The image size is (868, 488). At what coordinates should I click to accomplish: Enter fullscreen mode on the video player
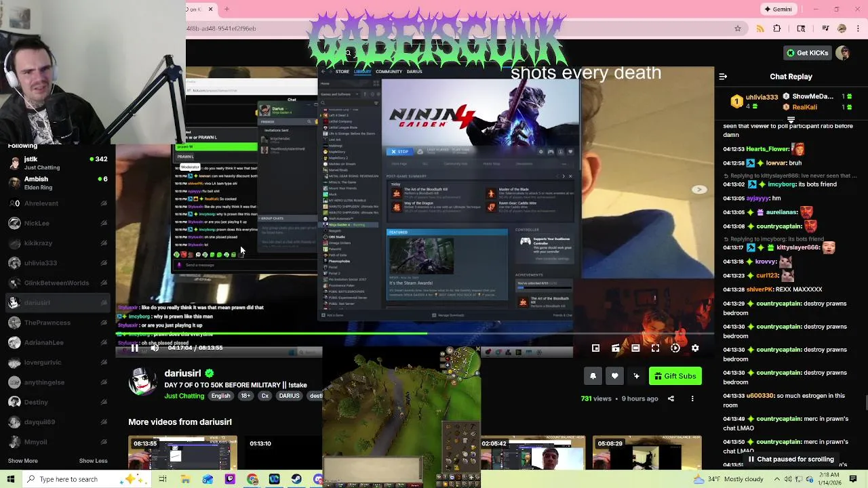tap(655, 348)
